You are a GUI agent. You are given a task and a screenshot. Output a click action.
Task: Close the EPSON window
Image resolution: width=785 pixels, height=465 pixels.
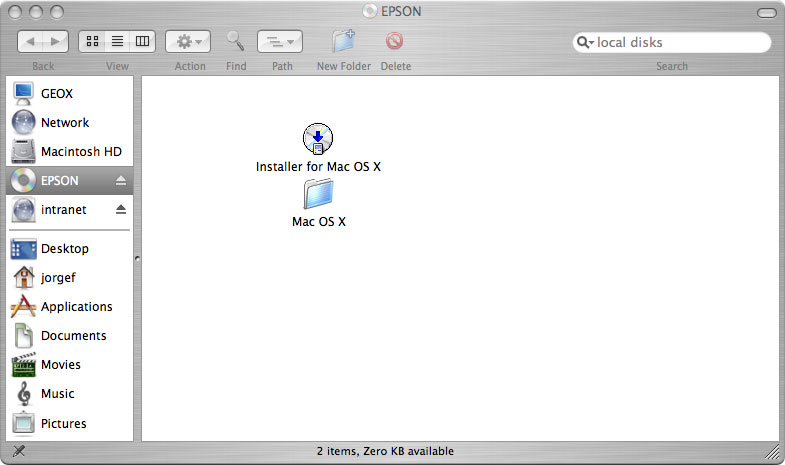(x=15, y=12)
